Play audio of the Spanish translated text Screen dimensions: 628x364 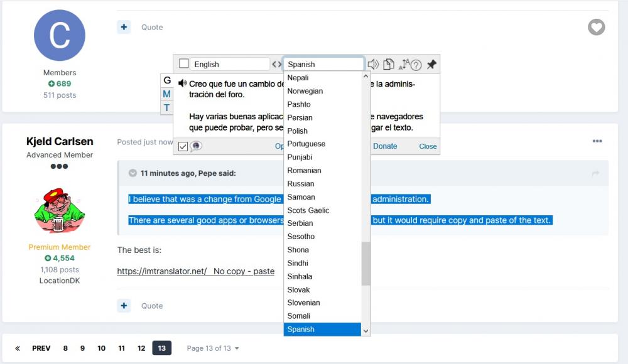pyautogui.click(x=182, y=83)
